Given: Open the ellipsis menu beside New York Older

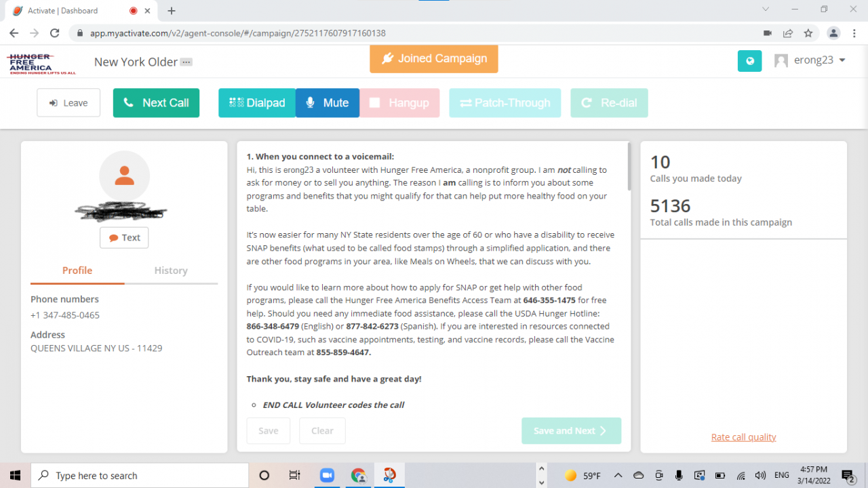Looking at the screenshot, I should [186, 62].
